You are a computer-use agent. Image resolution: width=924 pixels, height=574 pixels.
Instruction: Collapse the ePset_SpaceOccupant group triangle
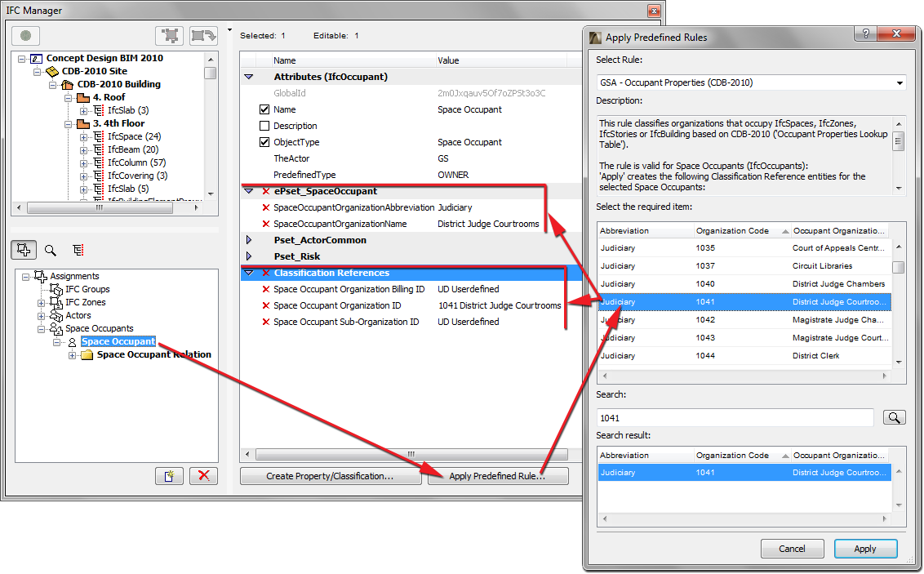tap(249, 191)
